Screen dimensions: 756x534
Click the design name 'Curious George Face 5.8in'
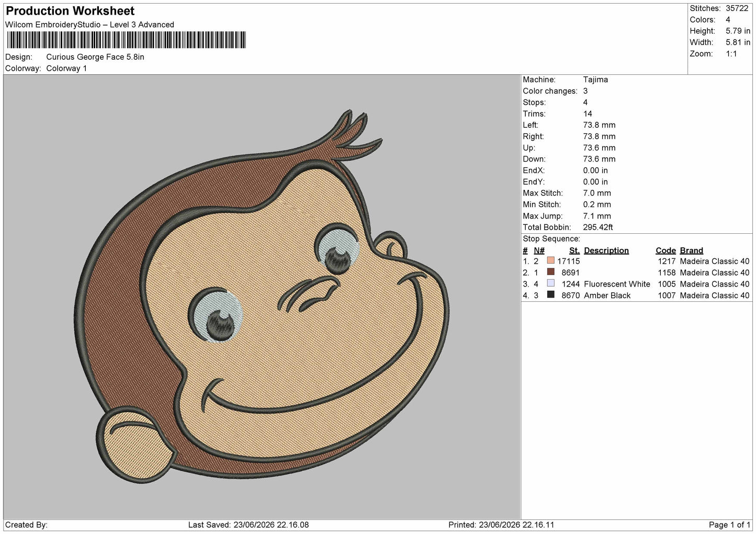point(95,57)
